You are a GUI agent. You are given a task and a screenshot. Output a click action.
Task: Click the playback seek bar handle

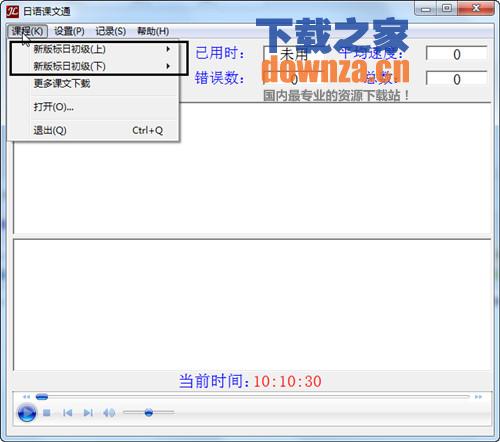pyautogui.click(x=42, y=397)
